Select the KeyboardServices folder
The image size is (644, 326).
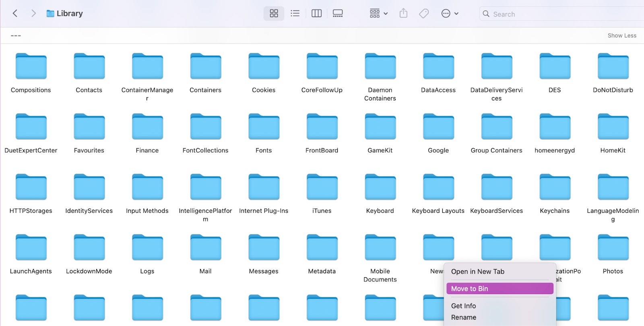[x=497, y=187]
